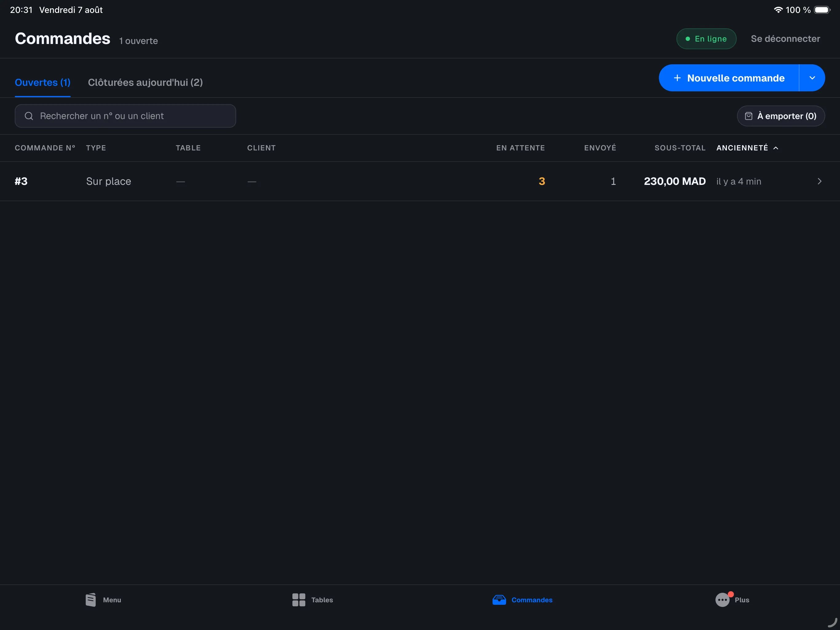Image resolution: width=840 pixels, height=630 pixels.
Task: Sort by En attente column header
Action: pos(520,148)
